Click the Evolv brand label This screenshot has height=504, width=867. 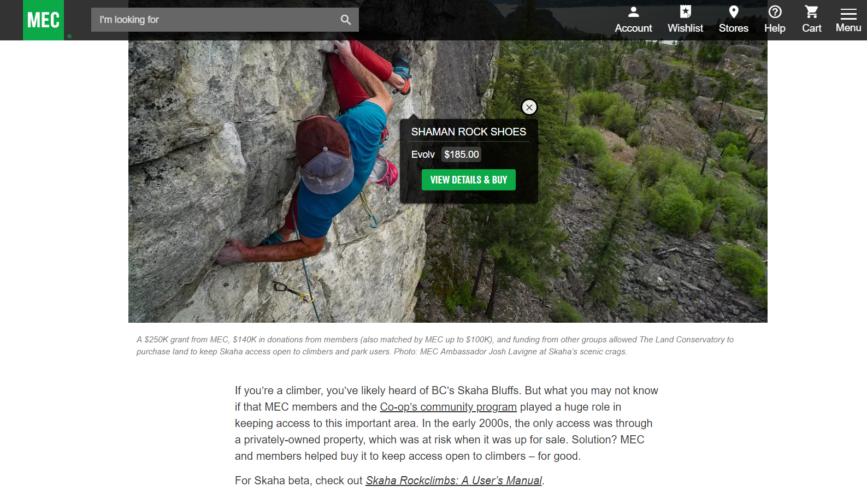click(x=423, y=155)
